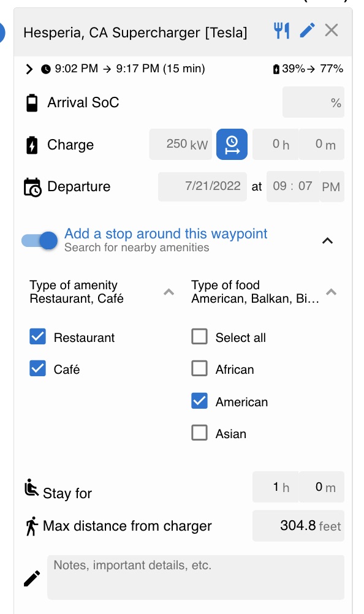Close the Hesperia Supercharger waypoint card
Screen dimensions: 364x614
pos(332,30)
